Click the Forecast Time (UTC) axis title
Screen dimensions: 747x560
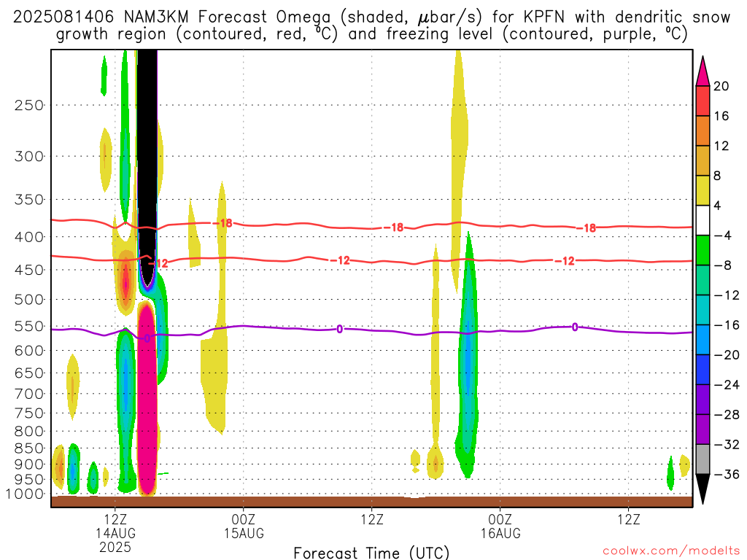[371, 553]
